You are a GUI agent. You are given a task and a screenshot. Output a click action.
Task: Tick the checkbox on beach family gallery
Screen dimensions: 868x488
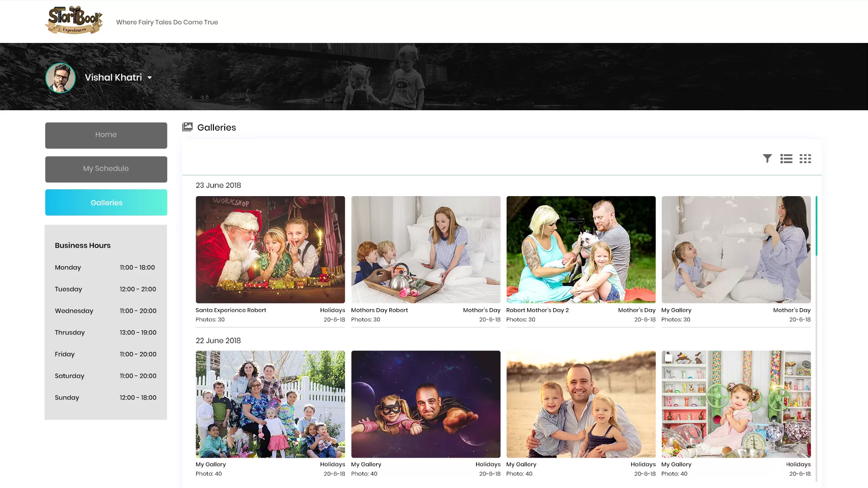tap(514, 358)
